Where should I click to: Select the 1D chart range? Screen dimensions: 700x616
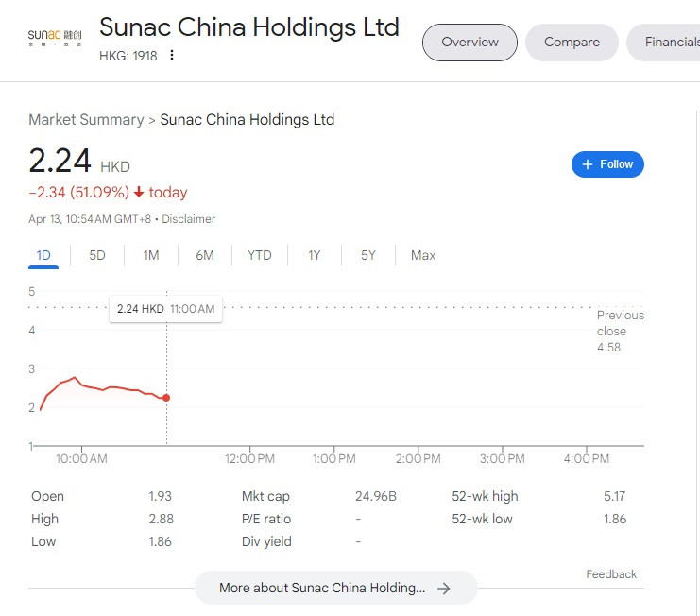[43, 256]
